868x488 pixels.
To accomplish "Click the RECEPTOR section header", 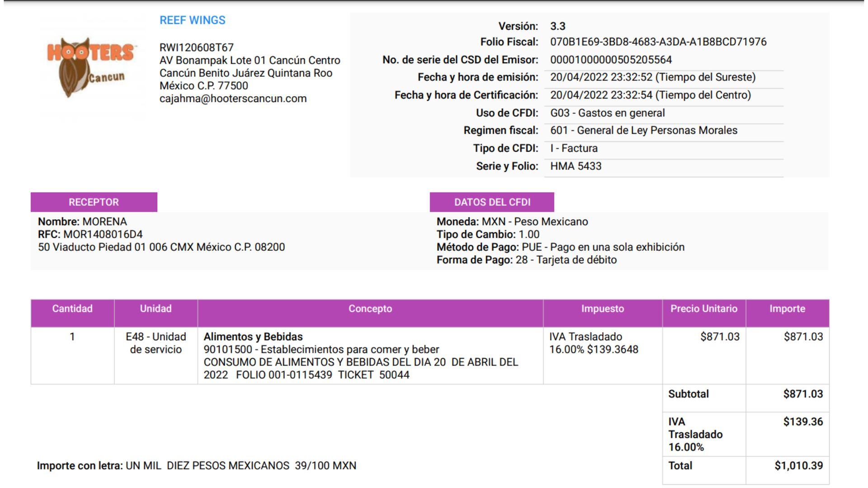I will pyautogui.click(x=94, y=202).
